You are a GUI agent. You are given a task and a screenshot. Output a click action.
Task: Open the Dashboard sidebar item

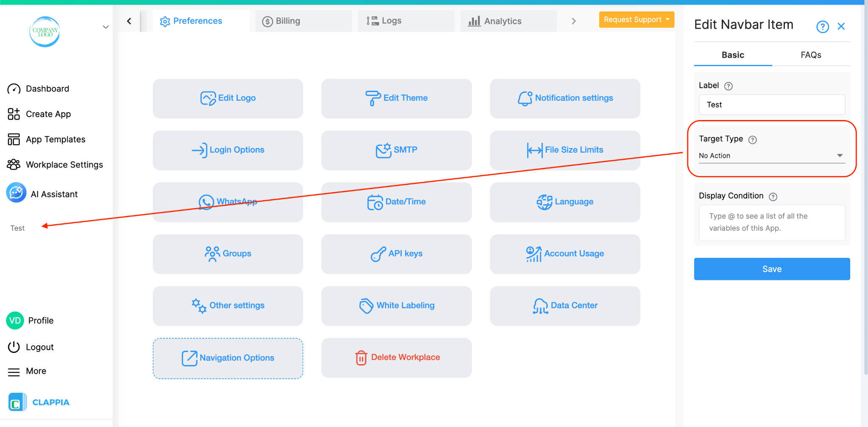[38, 89]
